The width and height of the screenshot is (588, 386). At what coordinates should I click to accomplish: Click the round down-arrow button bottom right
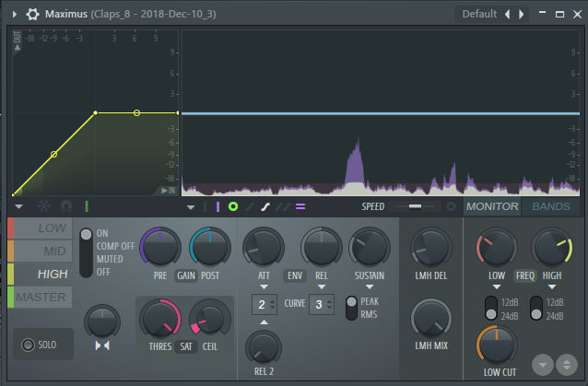pyautogui.click(x=542, y=365)
